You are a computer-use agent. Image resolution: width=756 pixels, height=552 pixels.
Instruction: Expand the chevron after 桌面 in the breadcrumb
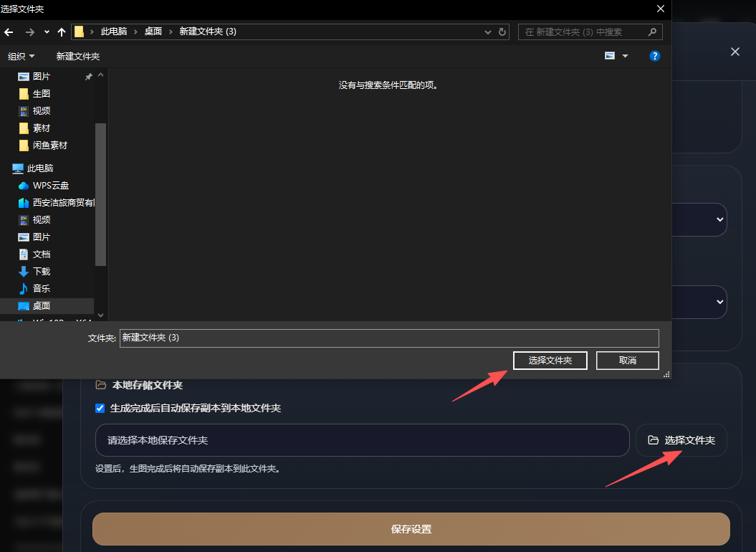point(171,32)
